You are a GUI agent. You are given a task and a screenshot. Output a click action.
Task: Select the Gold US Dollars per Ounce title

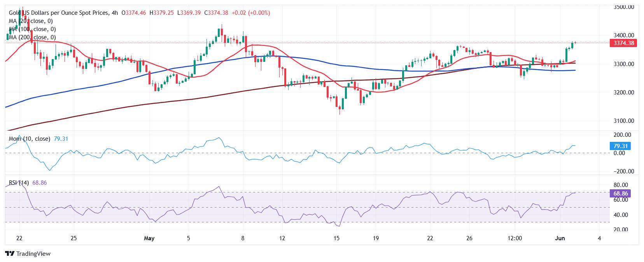click(58, 13)
